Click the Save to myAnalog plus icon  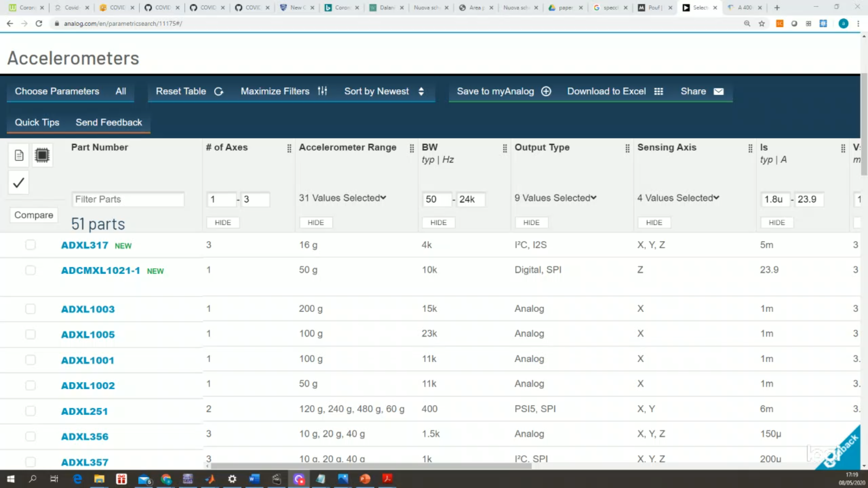(546, 91)
